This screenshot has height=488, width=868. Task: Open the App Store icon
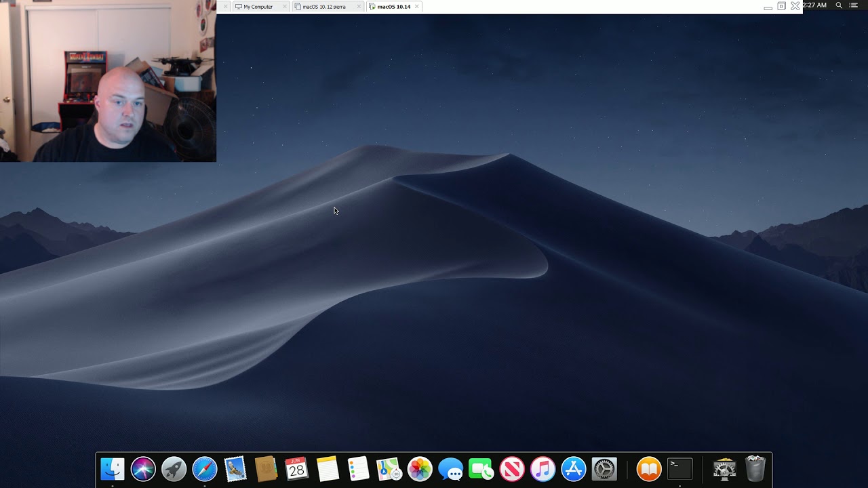tap(573, 469)
